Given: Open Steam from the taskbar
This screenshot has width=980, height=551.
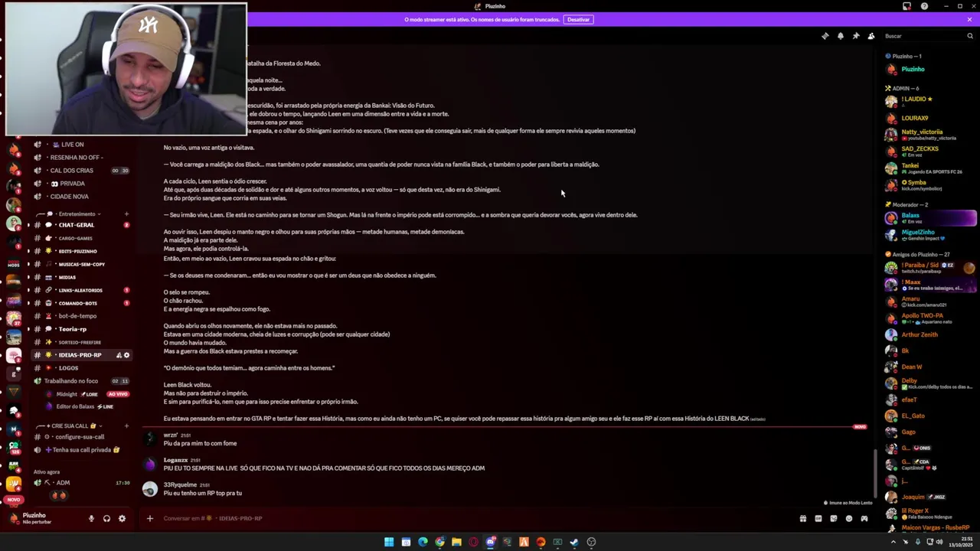Looking at the screenshot, I should [x=574, y=542].
